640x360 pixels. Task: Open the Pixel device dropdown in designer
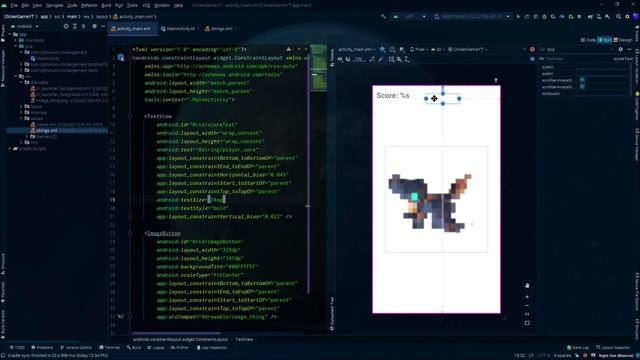pos(419,49)
